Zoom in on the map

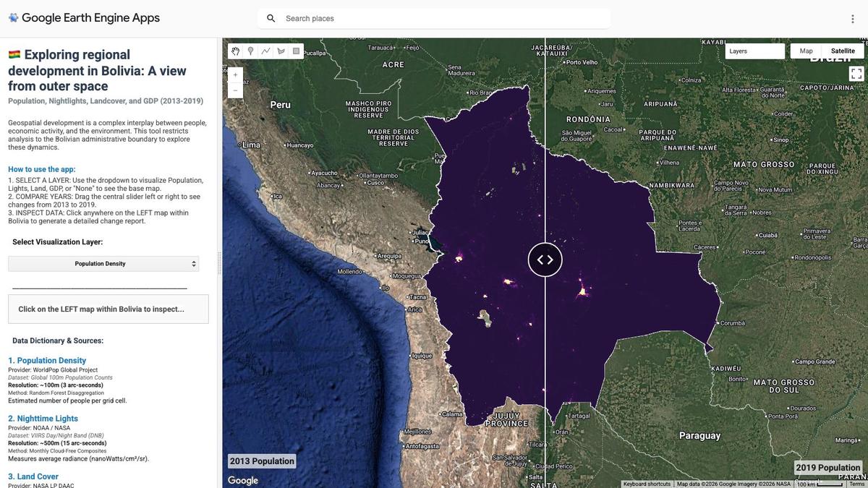[235, 74]
